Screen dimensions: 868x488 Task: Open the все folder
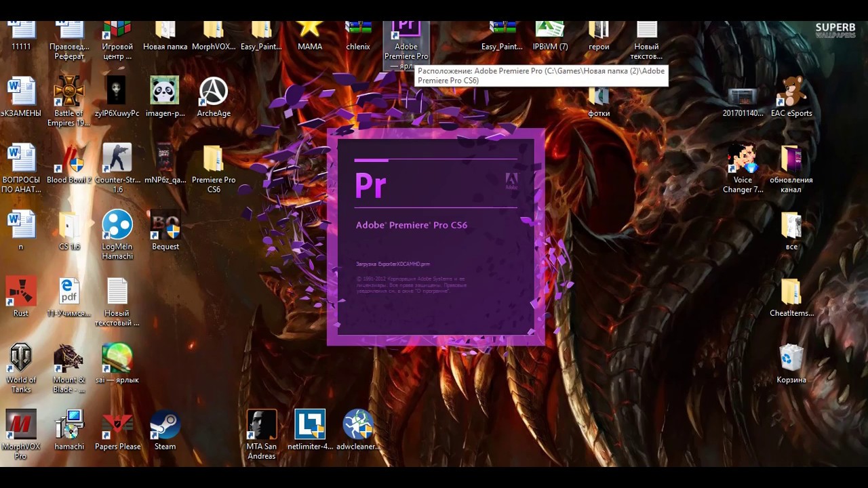[791, 230]
